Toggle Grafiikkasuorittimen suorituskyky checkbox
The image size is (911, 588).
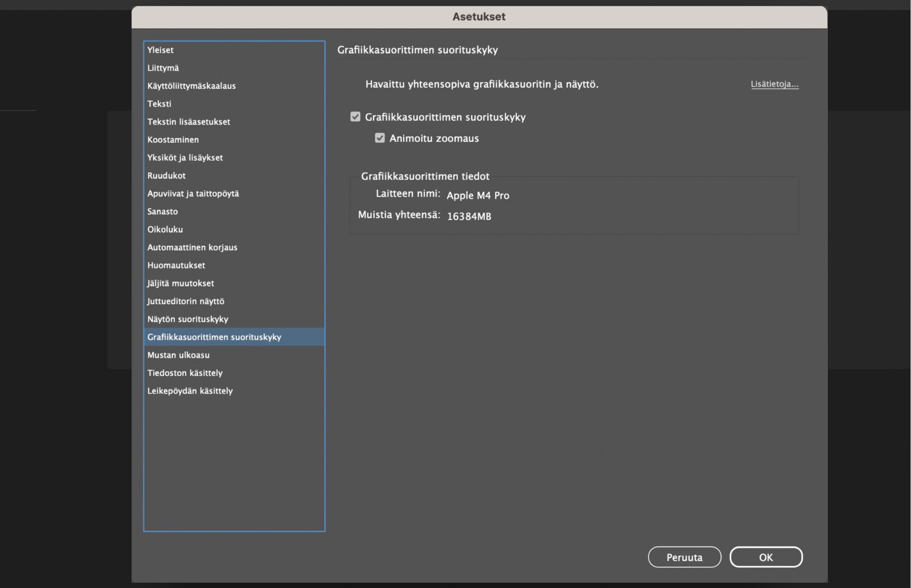coord(355,117)
